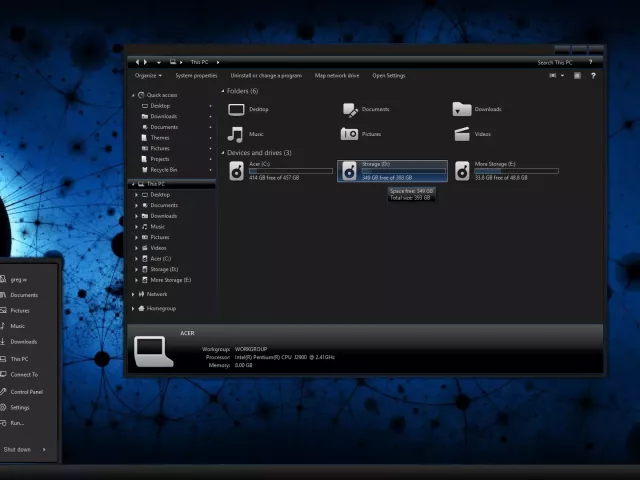Change the view layout icon
640x480 pixels.
553,76
